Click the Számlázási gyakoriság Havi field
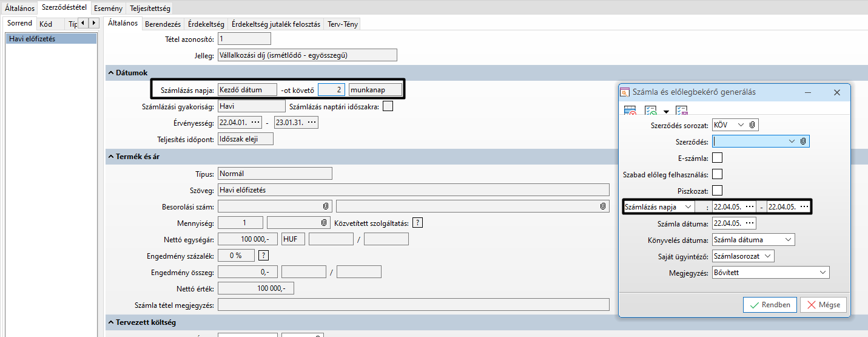 (x=251, y=106)
